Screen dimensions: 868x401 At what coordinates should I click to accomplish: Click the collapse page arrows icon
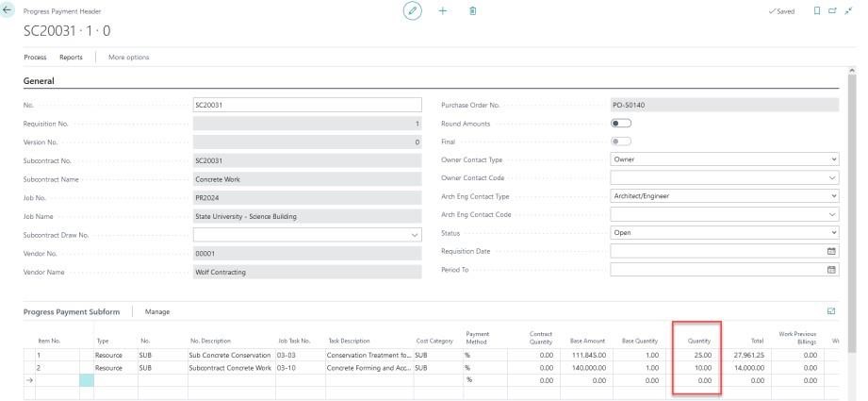848,11
